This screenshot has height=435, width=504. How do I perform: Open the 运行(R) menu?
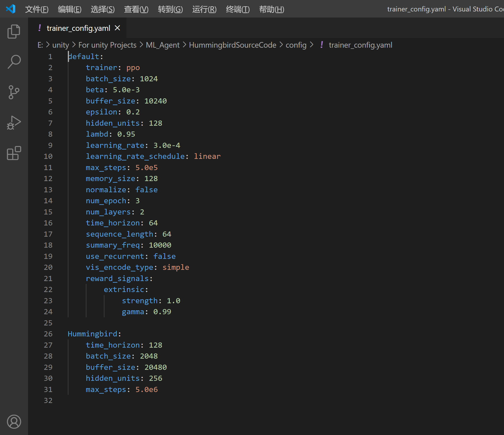tap(204, 9)
